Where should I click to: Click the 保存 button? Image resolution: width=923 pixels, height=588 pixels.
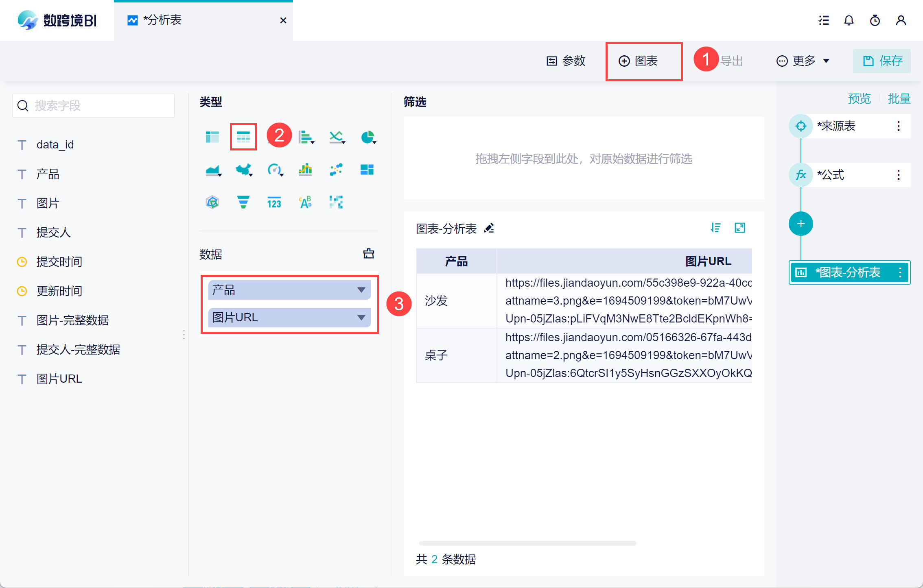point(881,61)
